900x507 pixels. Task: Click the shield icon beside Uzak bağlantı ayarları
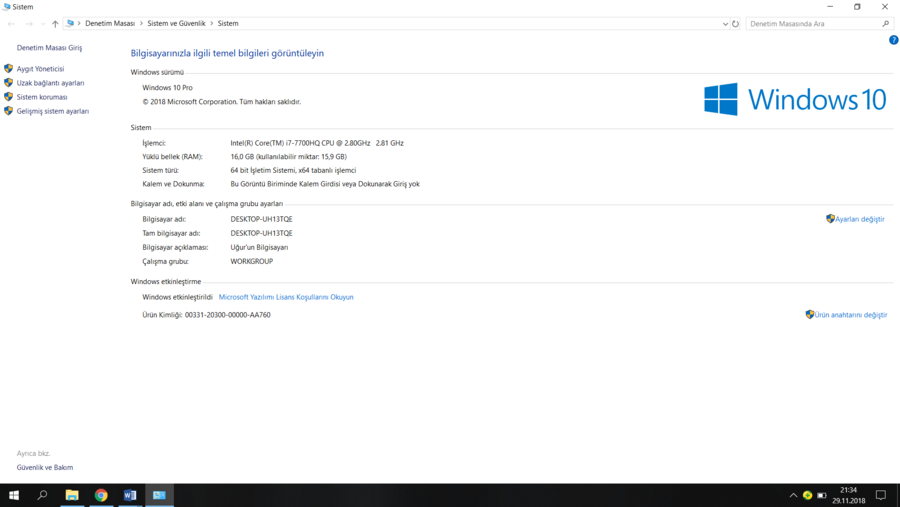click(8, 83)
